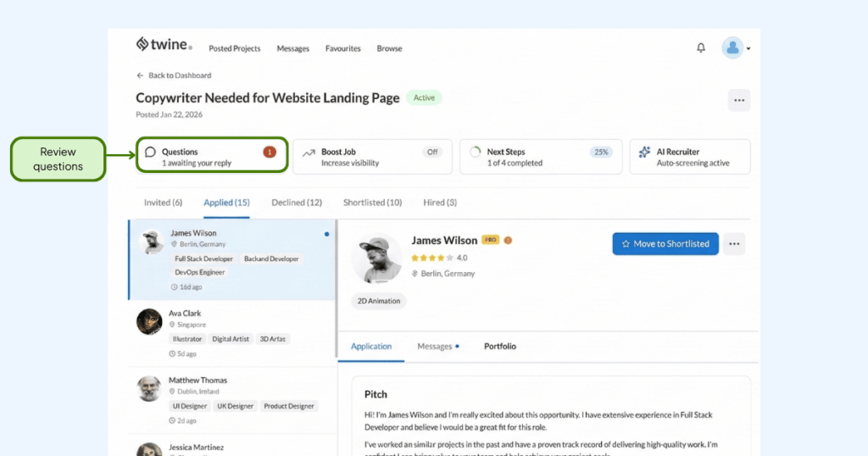Viewport: 868px width, 456px height.
Task: Open the candidate three-dot more menu
Action: point(735,244)
